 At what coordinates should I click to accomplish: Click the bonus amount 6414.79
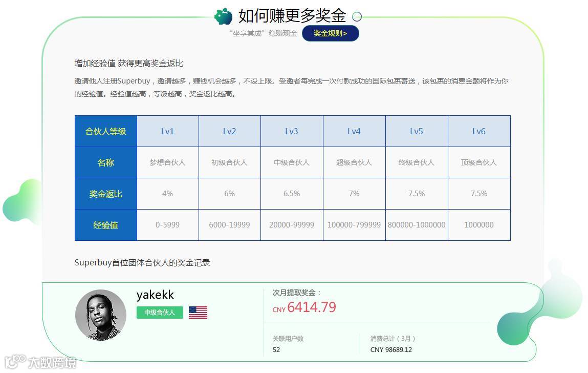tap(312, 307)
